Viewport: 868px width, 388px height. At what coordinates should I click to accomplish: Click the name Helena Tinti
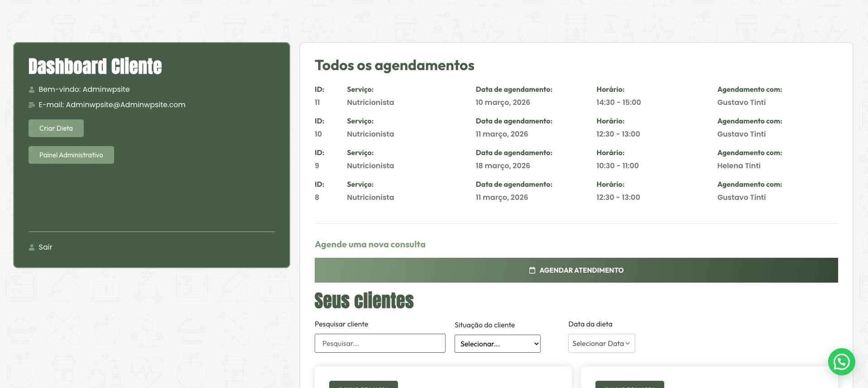coord(739,166)
